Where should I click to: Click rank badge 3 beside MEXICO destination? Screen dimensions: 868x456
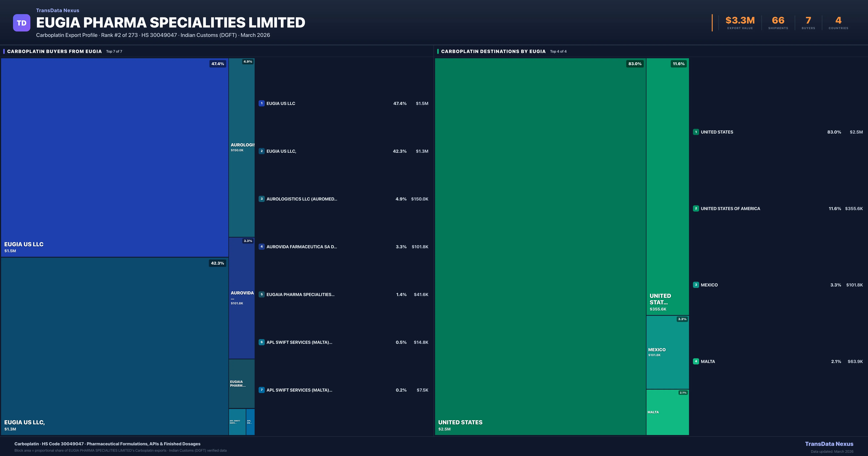coord(696,285)
